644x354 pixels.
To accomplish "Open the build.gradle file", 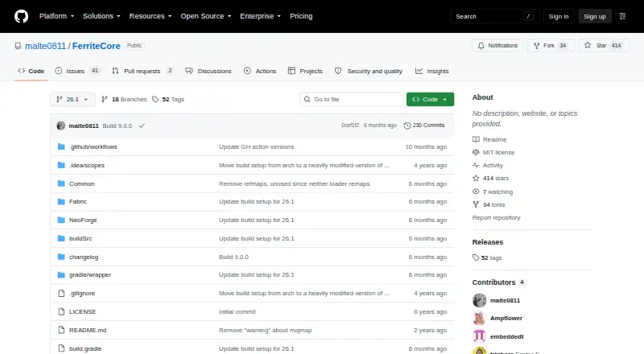I will tap(85, 348).
